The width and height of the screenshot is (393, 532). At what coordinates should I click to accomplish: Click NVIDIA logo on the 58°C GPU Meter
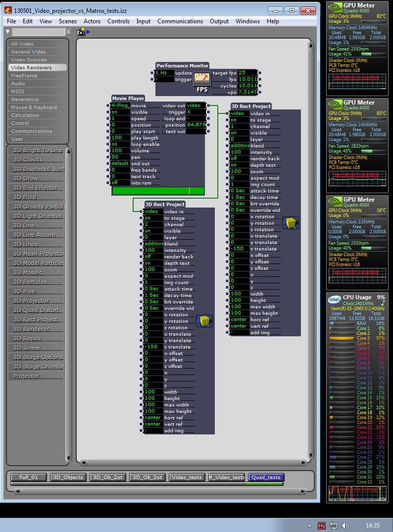(335, 201)
